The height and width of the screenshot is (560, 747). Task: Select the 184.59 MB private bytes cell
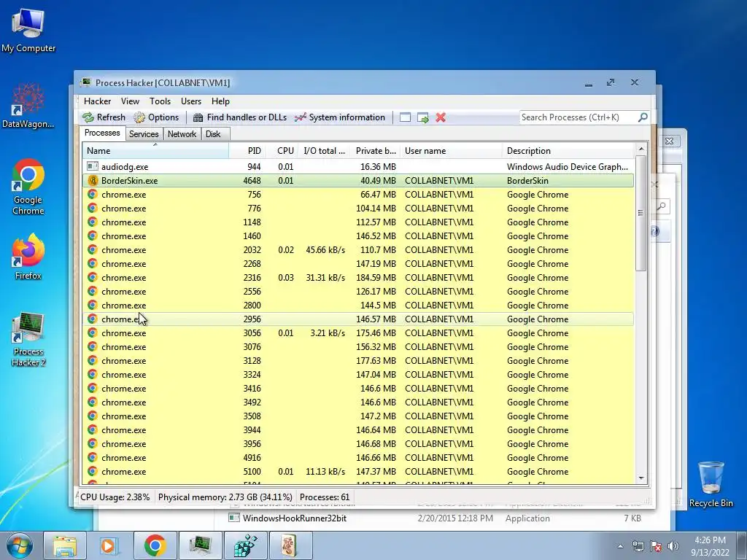click(376, 278)
